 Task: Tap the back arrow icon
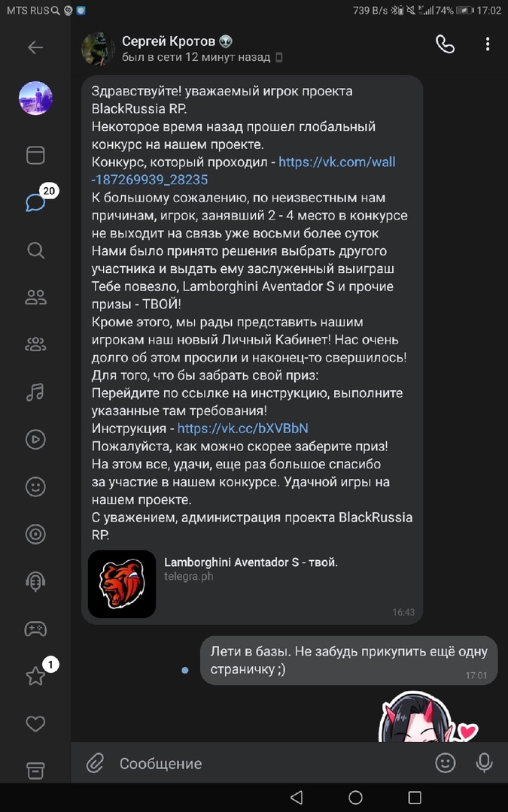[35, 47]
